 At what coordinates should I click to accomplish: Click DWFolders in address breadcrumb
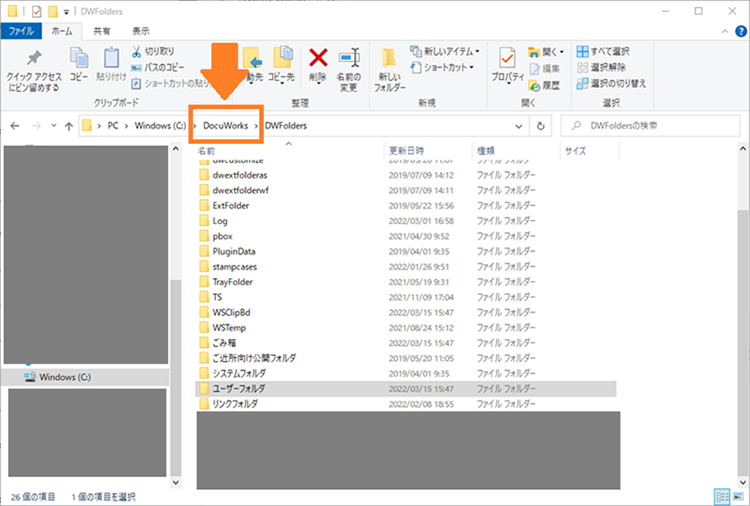coord(286,126)
